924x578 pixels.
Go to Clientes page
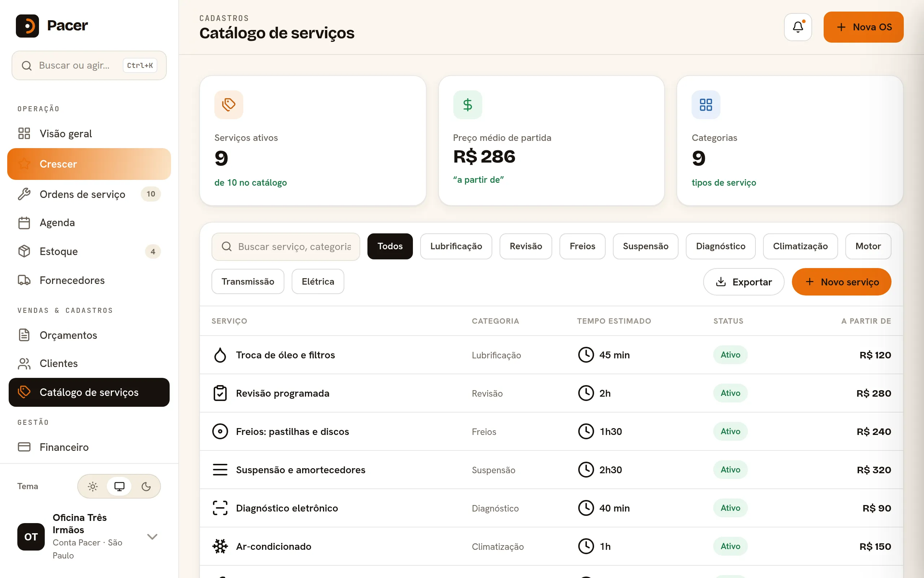point(89,363)
